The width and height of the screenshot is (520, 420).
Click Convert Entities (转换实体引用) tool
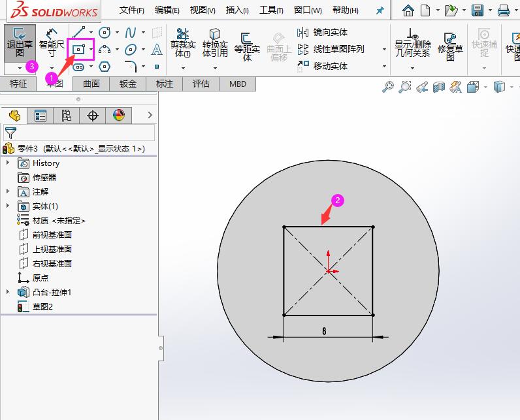click(215, 43)
